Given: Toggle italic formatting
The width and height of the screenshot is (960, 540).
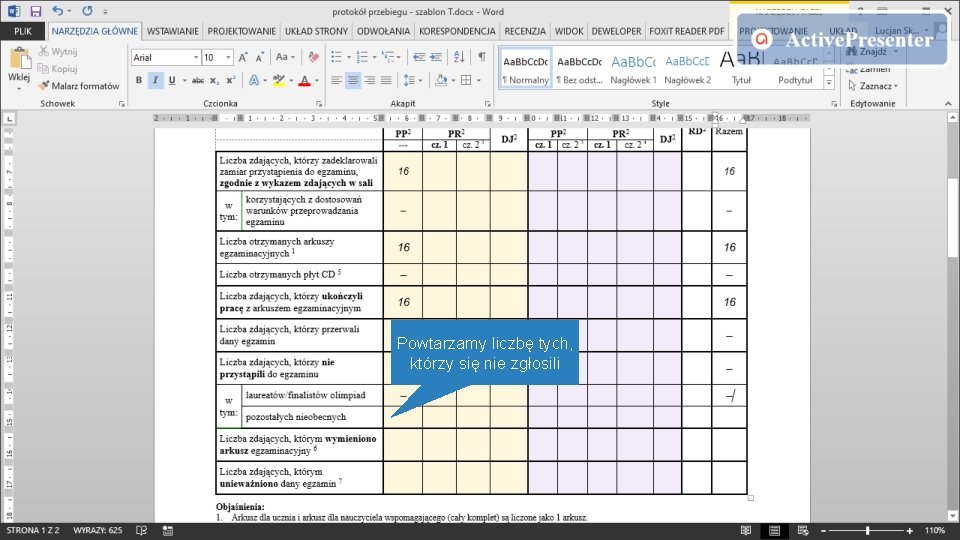Looking at the screenshot, I should click(x=156, y=80).
